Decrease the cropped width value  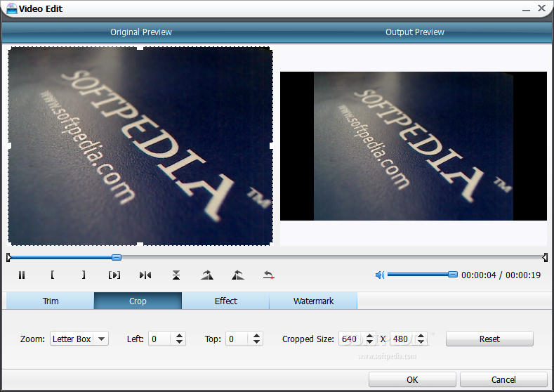pos(369,342)
